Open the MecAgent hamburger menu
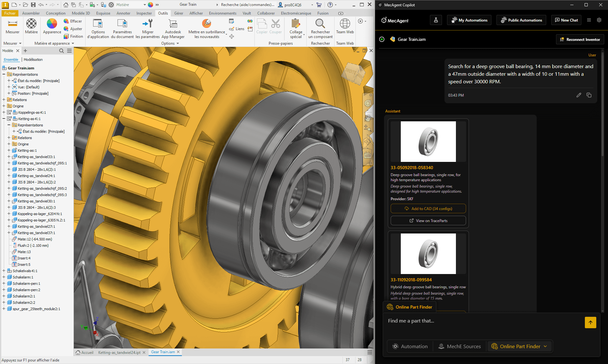Viewport: 608px width, 364px height. click(589, 20)
